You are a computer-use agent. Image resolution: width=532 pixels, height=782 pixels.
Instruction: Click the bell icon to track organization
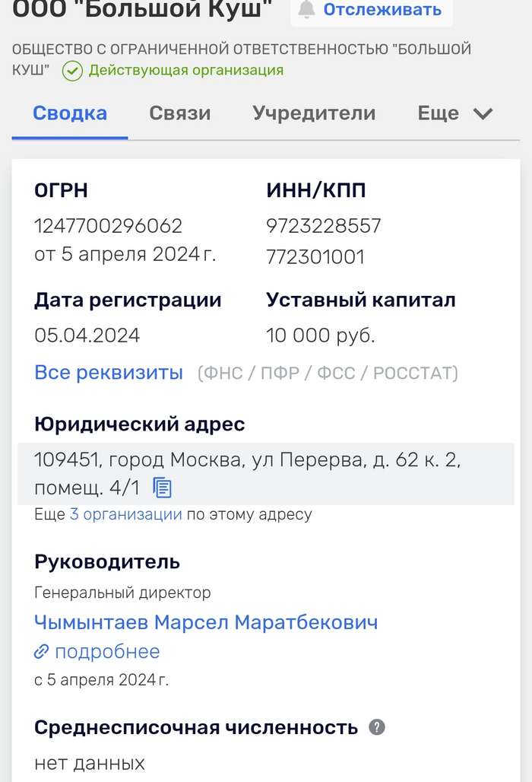[x=307, y=10]
